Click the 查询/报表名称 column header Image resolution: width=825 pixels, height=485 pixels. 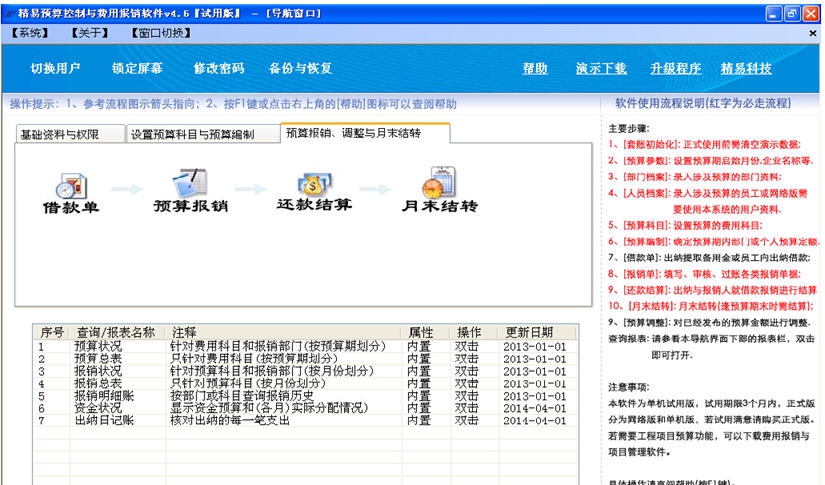pos(117,332)
